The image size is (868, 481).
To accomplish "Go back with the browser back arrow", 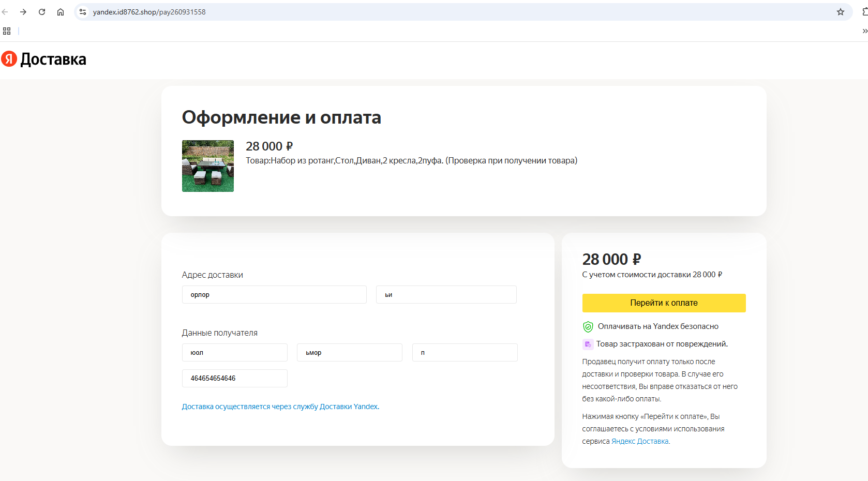I will coord(5,12).
